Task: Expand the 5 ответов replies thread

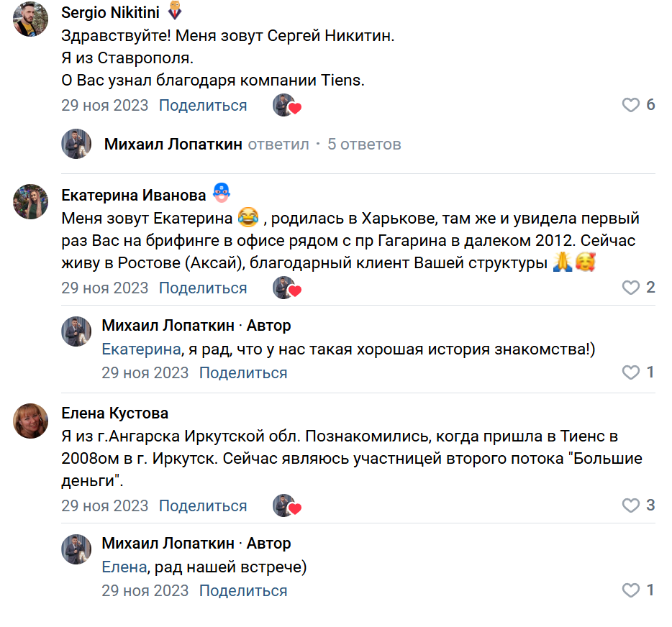Action: pos(364,145)
